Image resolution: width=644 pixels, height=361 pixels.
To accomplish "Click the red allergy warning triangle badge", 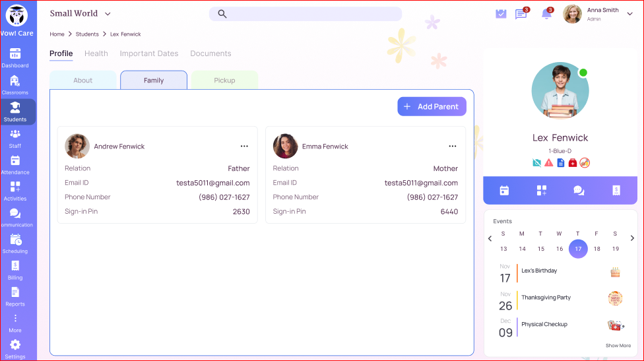I will point(548,162).
